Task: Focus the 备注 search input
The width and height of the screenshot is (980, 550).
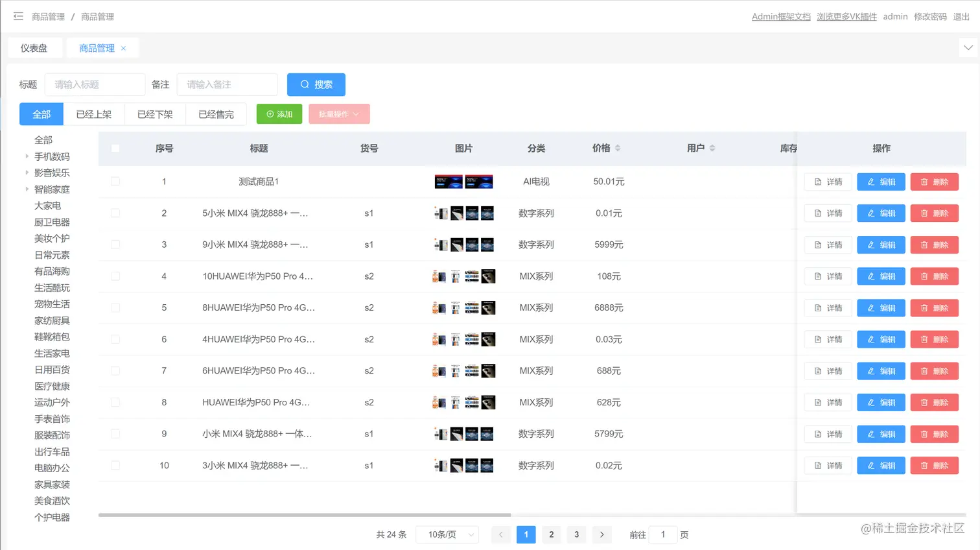Action: (x=227, y=84)
